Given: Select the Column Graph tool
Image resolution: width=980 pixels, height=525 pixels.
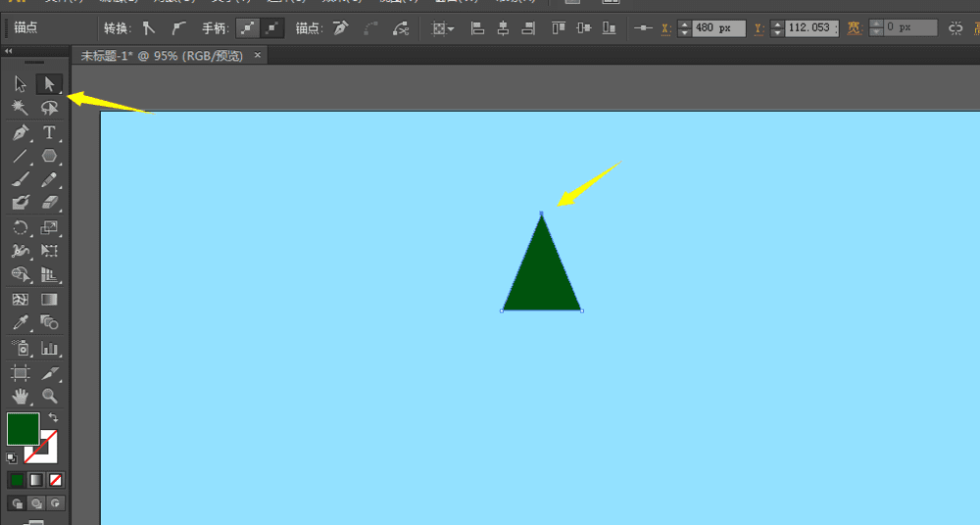Looking at the screenshot, I should tap(49, 348).
